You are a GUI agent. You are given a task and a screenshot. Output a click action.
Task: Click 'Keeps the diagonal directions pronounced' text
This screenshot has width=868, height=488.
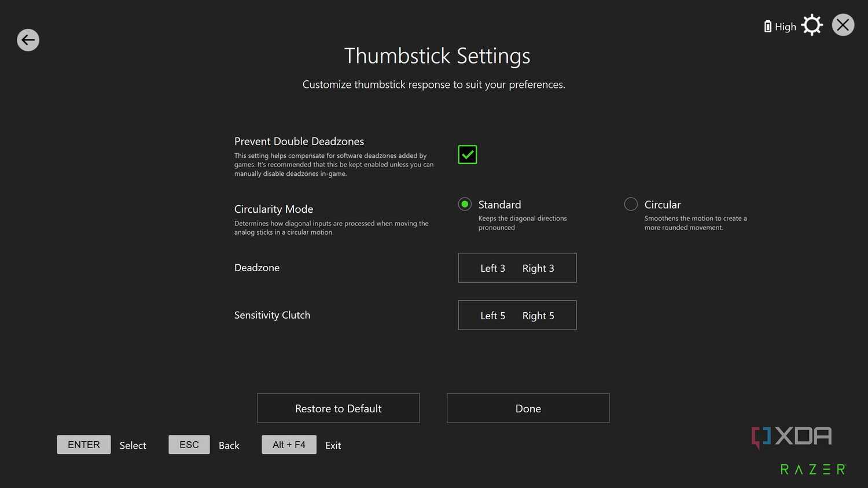[523, 223]
